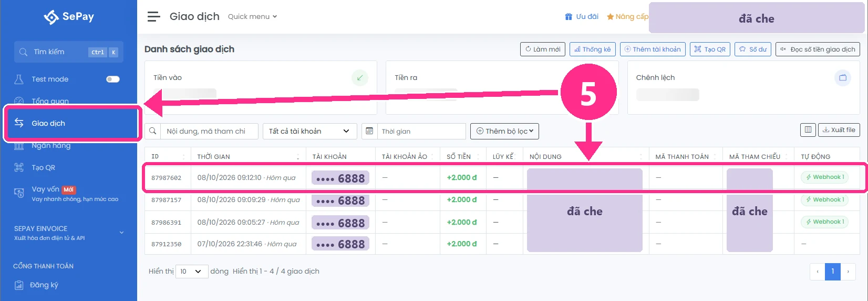Image resolution: width=868 pixels, height=301 pixels.
Task: Click the timestamp 08/10/2026 09:12:10
Action: (x=229, y=178)
